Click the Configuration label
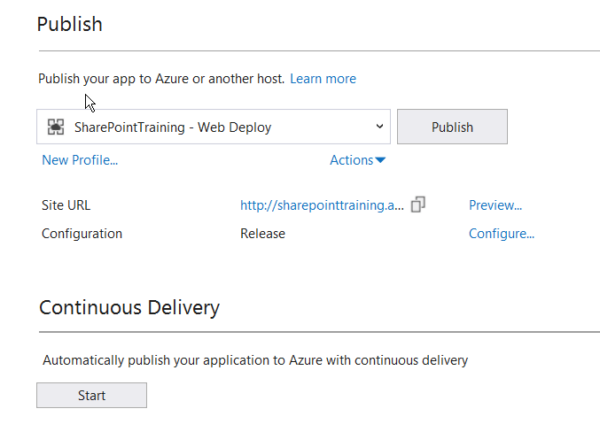The height and width of the screenshot is (432, 600). 82,234
